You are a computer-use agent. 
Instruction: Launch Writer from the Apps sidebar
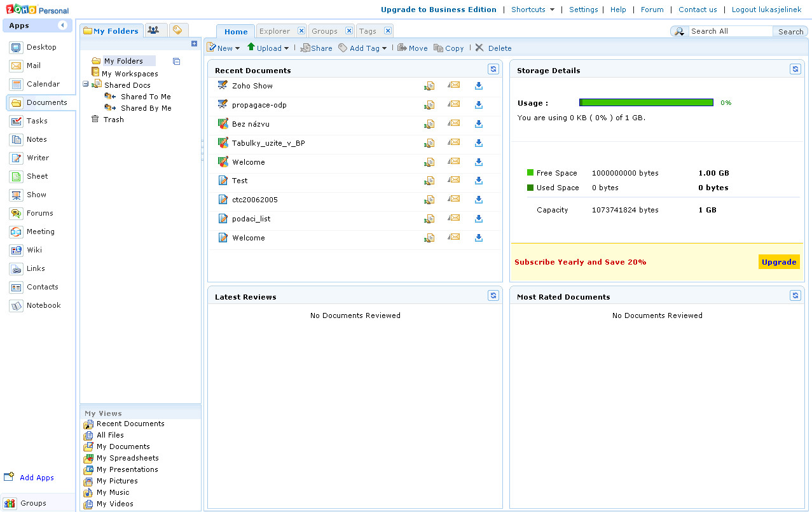30,158
